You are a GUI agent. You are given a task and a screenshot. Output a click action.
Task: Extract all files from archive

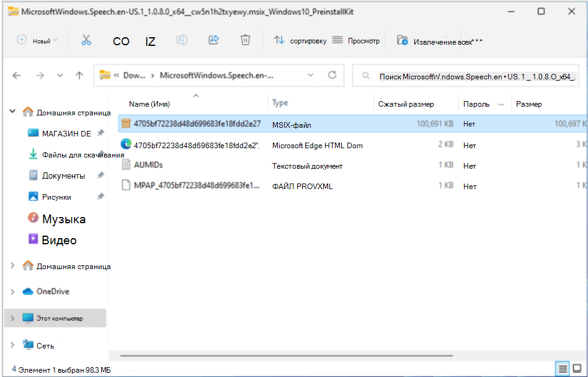(x=435, y=41)
